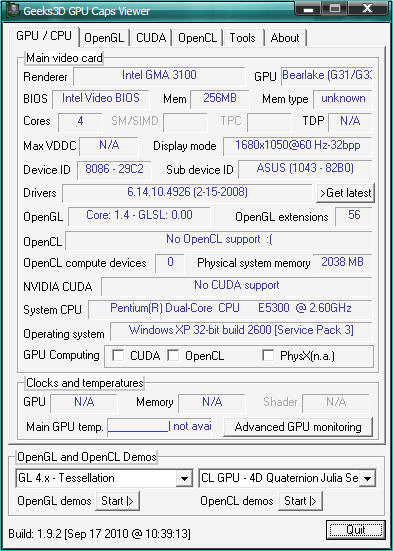Click the empty SM/SIMD field
Screen dimensions: 393x551
point(186,122)
